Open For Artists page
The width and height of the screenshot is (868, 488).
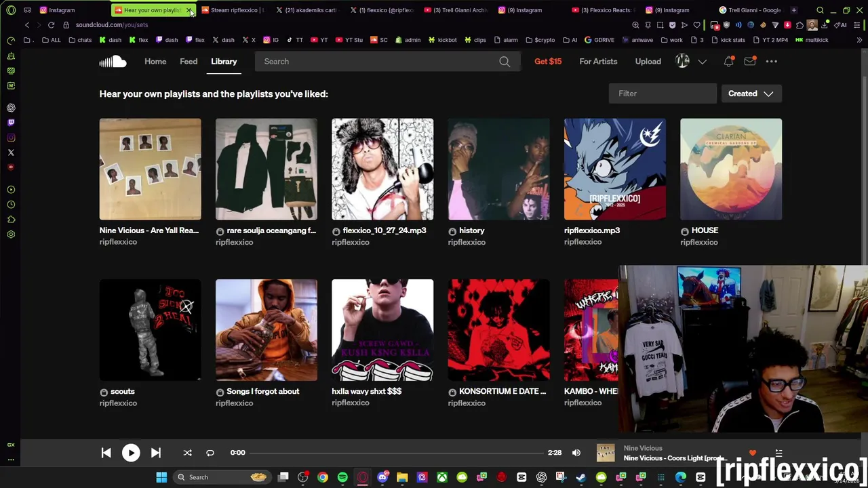(598, 62)
